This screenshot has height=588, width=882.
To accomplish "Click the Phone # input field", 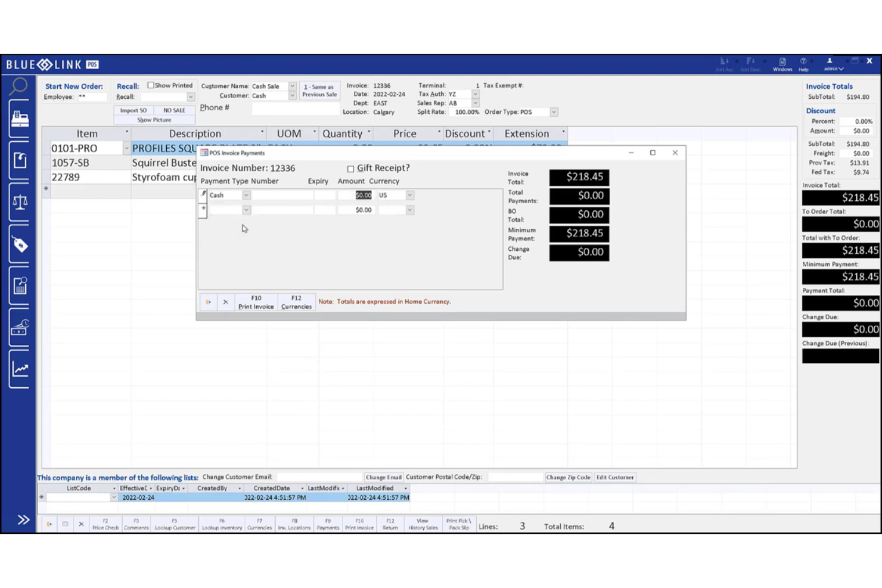I will [295, 108].
